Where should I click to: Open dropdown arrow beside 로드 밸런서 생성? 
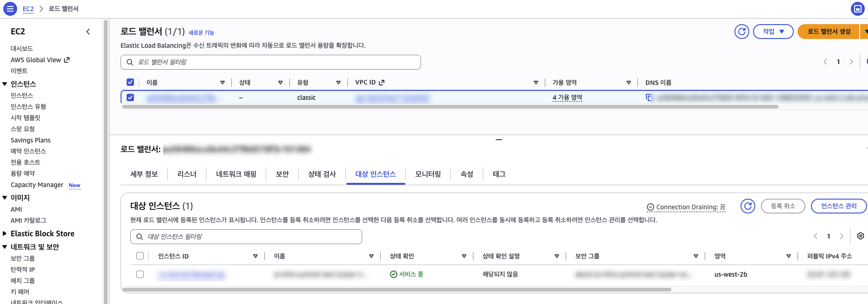coord(865,32)
